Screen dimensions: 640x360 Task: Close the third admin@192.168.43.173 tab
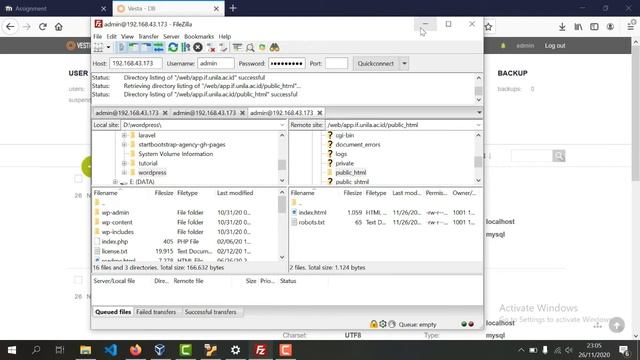pos(320,113)
